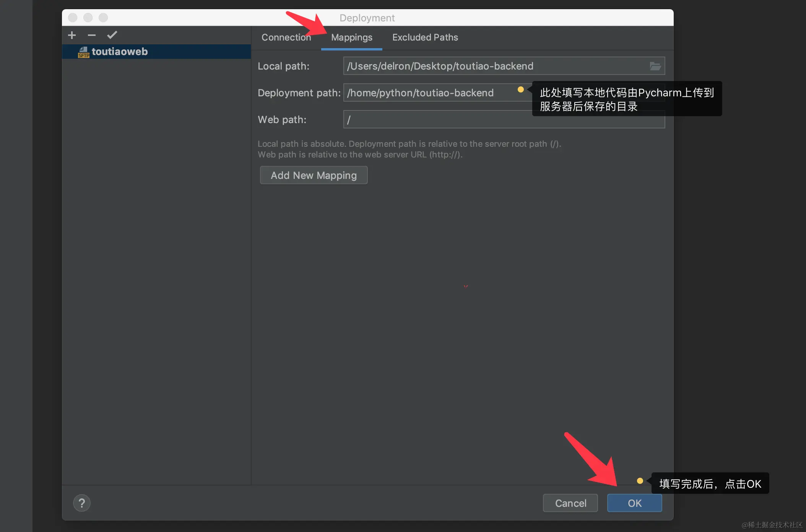Click the yellow dot above OK button
Image resolution: width=806 pixels, height=532 pixels.
[640, 481]
